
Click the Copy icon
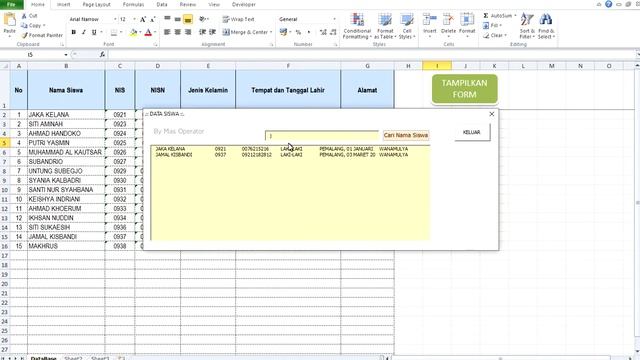coord(24,25)
